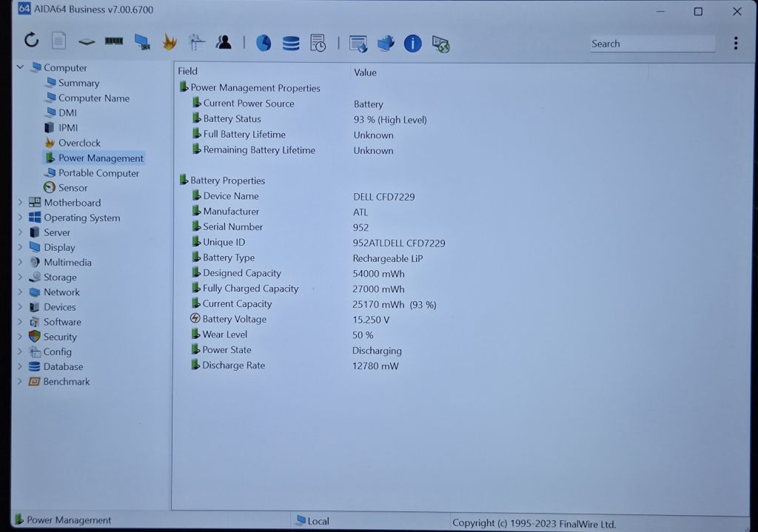This screenshot has height=532, width=758.
Task: Click the blue monitor toolbar icon
Action: pyautogui.click(x=142, y=42)
